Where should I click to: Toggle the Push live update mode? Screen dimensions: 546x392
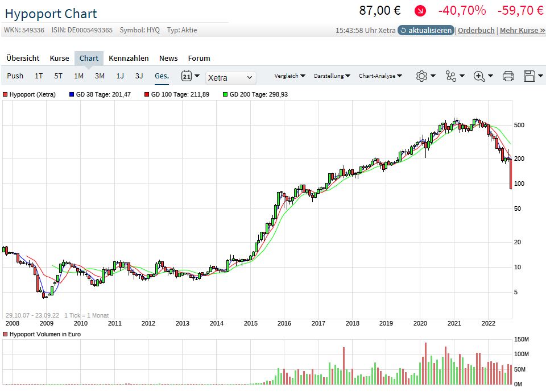click(15, 76)
